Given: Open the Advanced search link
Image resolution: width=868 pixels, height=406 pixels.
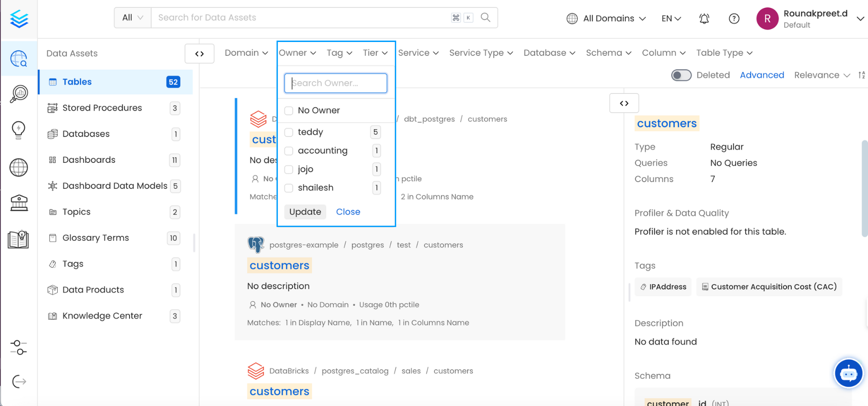Looking at the screenshot, I should 761,75.
